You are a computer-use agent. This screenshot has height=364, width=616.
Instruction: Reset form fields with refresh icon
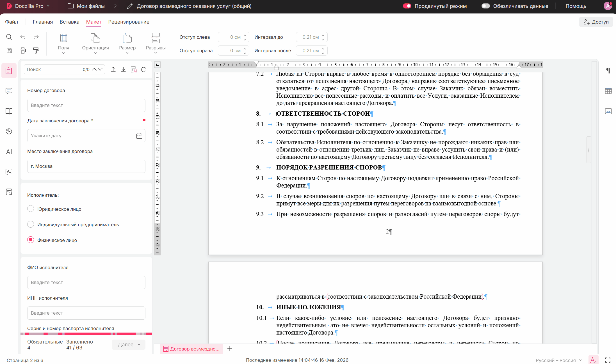coord(144,69)
